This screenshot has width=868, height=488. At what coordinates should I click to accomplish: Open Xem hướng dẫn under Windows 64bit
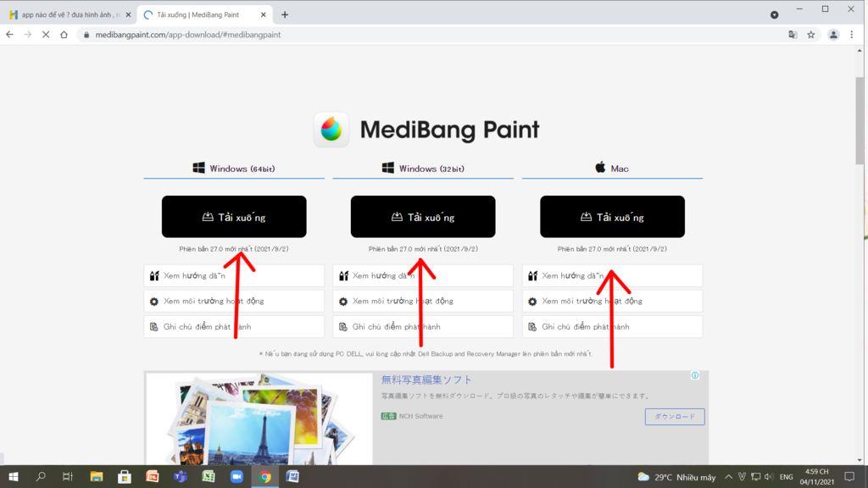click(x=234, y=275)
